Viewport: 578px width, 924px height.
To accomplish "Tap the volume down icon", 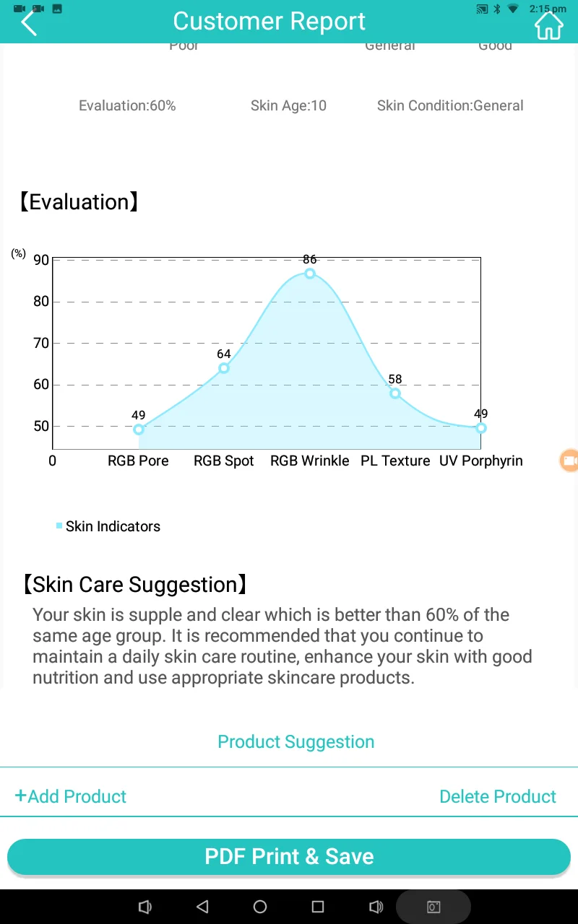I will pos(144,907).
